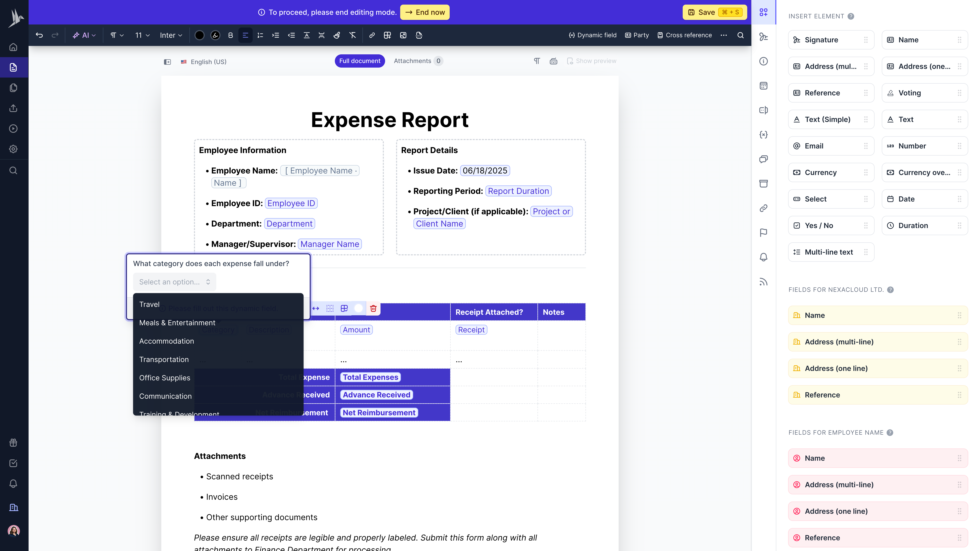Toggle Show preview
This screenshot has width=980, height=551.
592,61
